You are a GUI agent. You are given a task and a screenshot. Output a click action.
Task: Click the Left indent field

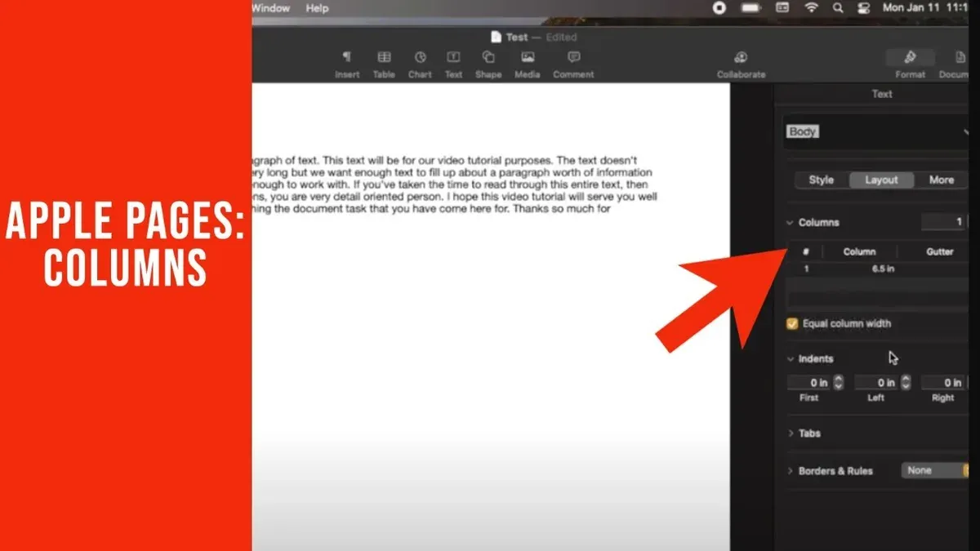(x=875, y=382)
